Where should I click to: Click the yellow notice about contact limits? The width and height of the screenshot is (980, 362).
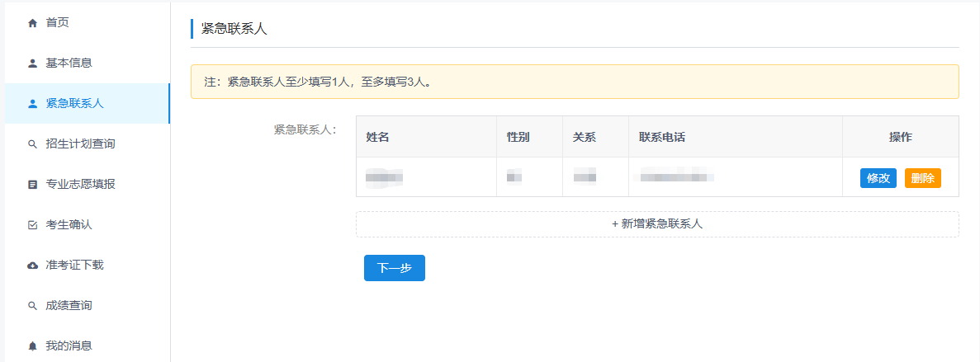(575, 82)
